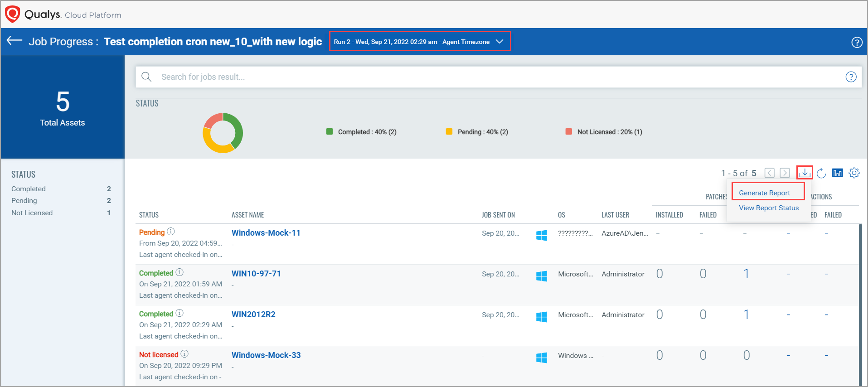Click Windows OS icon for Windows-Mock-33
This screenshot has height=387, width=868.
[542, 358]
